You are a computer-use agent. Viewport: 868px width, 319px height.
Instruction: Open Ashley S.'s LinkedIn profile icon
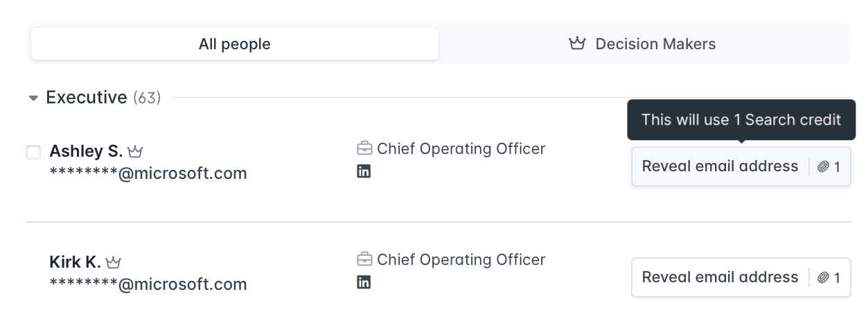(364, 171)
